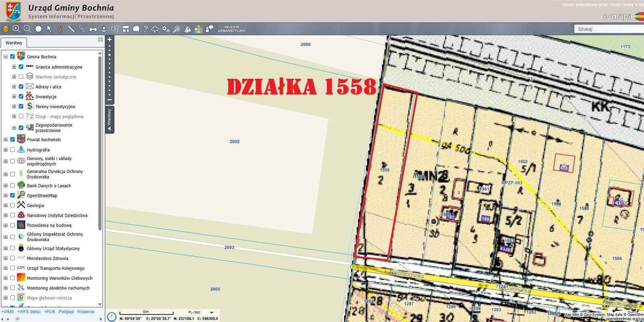644x322 pixels.
Task: Select the zoom in magnifier tool
Action: [17, 29]
